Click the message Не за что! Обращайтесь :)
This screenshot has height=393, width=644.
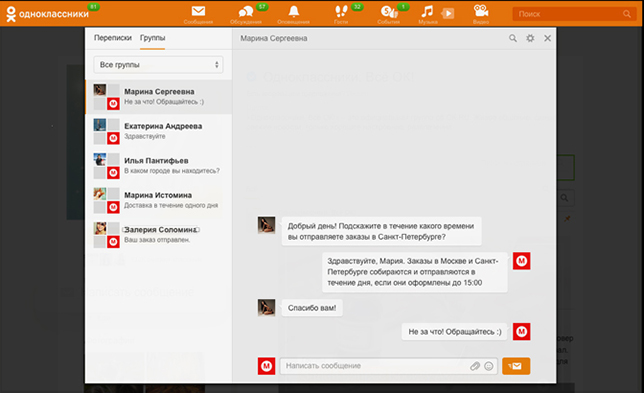455,332
